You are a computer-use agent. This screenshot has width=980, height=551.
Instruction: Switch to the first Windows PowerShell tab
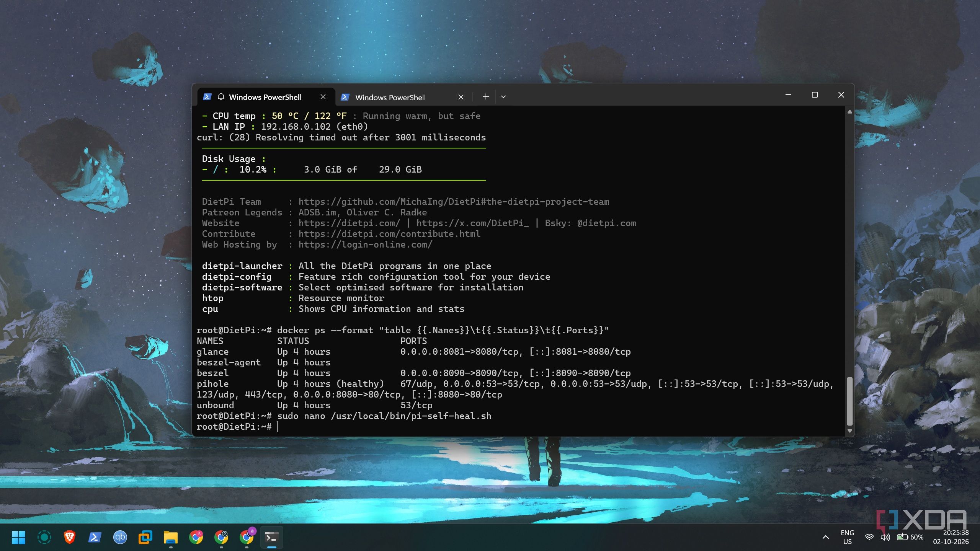click(x=265, y=97)
